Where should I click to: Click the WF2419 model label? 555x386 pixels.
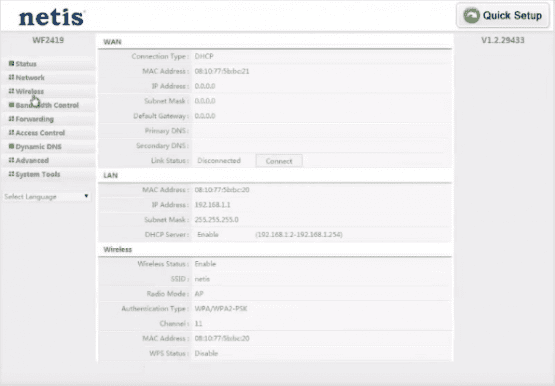[48, 40]
